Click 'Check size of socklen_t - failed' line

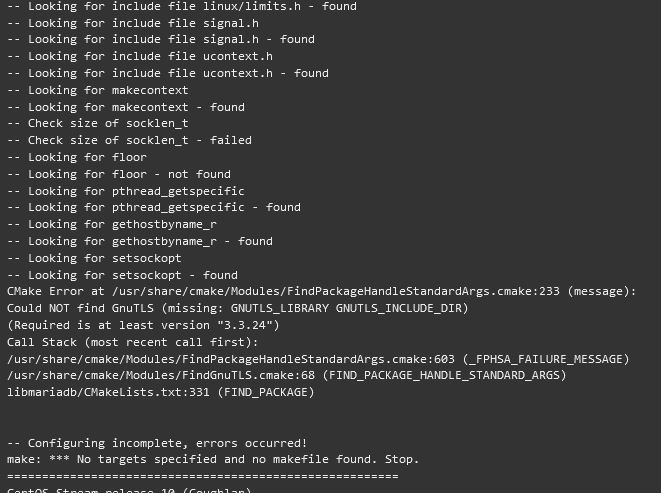click(129, 140)
